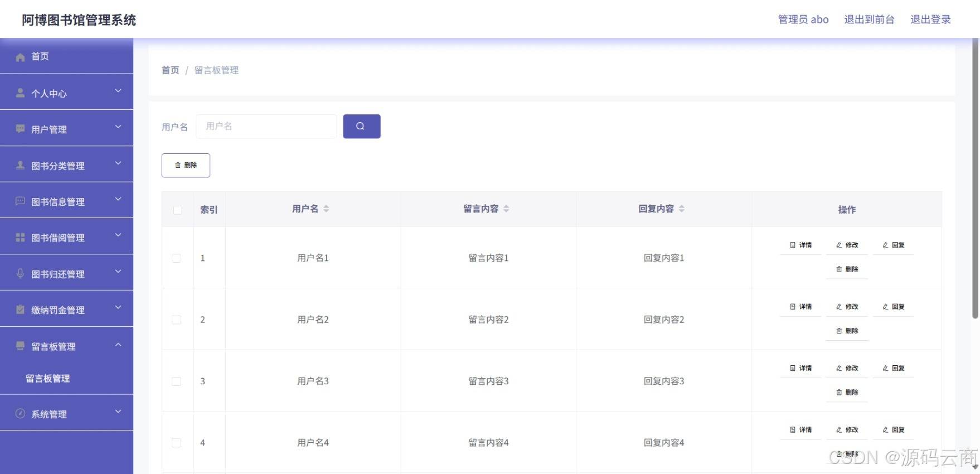Collapse the 留言板管理 sidebar section
This screenshot has height=474, width=980.
coord(66,346)
